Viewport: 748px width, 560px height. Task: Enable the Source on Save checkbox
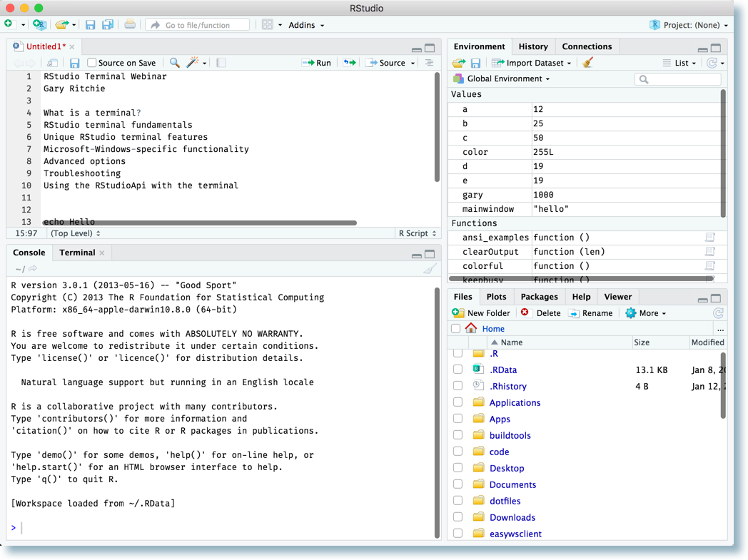[x=92, y=63]
